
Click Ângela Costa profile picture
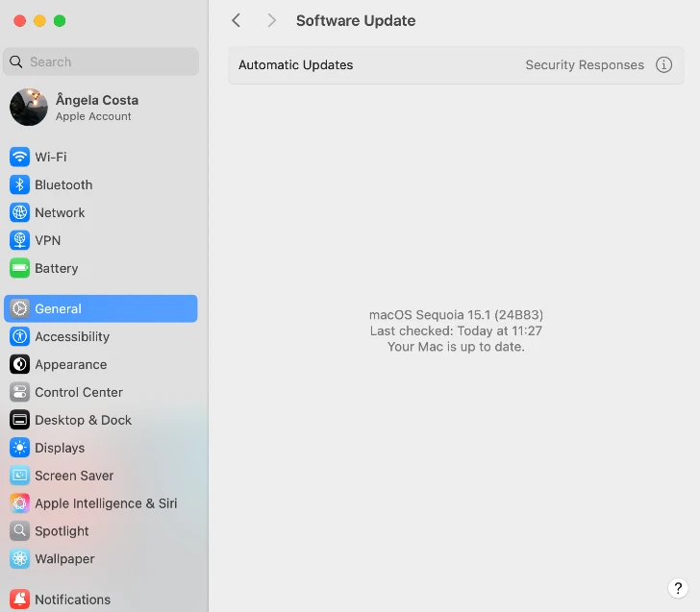(29, 107)
